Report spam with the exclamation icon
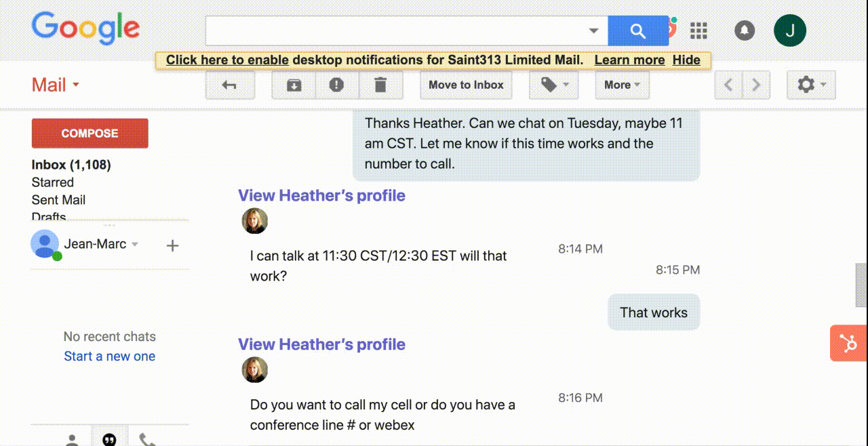 (336, 85)
